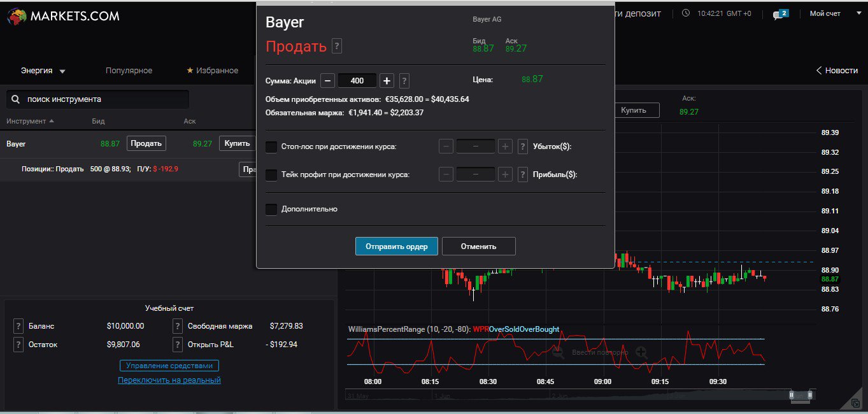868x414 pixels.
Task: Click the take-profit minus stepper
Action: coord(446,174)
